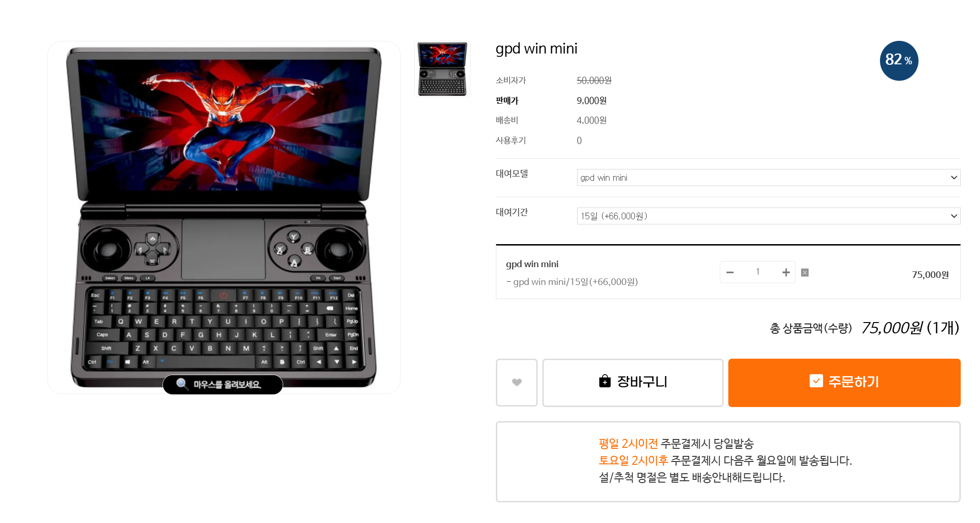Click the checkmark icon on 주문하기

click(x=816, y=381)
